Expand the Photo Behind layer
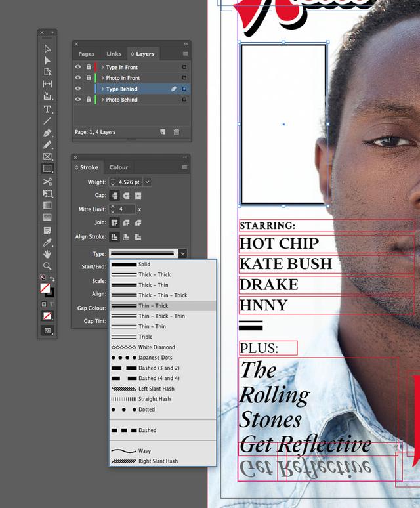 point(102,100)
